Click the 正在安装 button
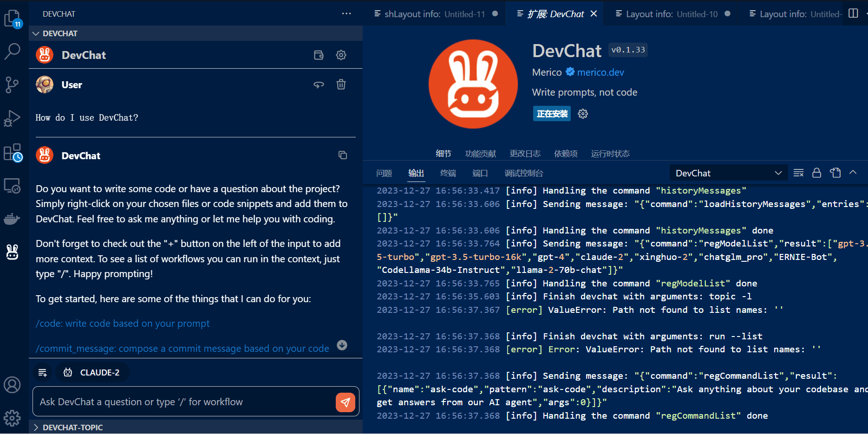Viewport: 868px width, 434px height. [552, 114]
